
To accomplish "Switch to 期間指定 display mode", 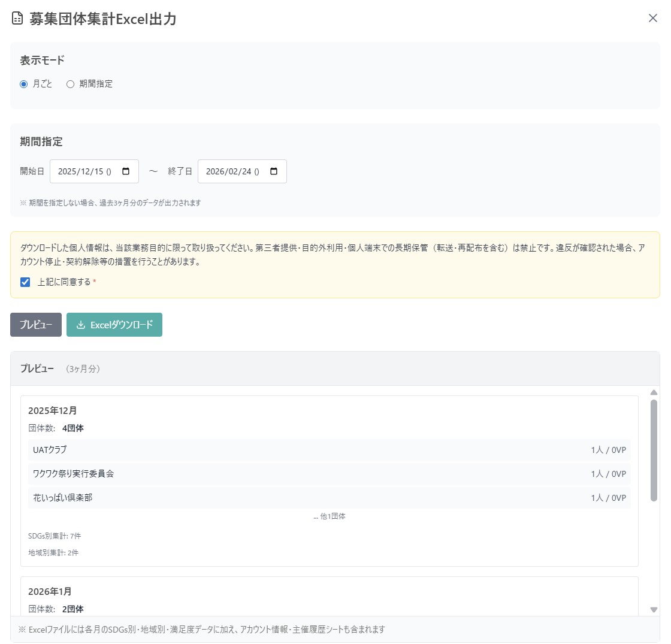I will (x=69, y=84).
